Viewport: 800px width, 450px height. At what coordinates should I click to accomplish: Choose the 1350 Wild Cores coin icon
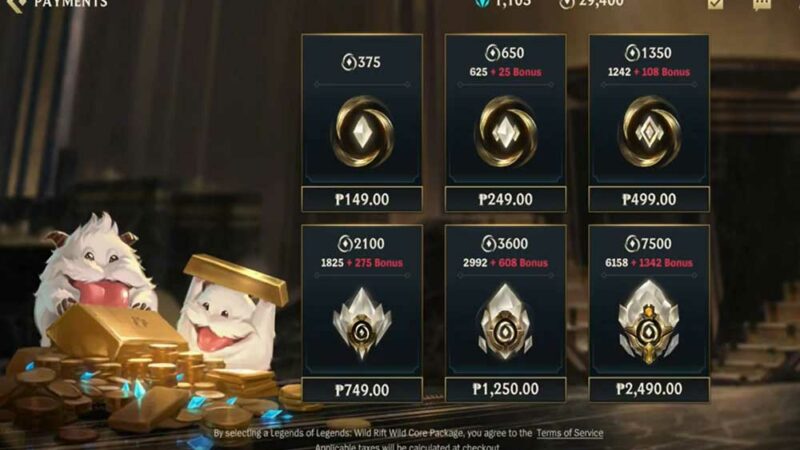[x=649, y=132]
